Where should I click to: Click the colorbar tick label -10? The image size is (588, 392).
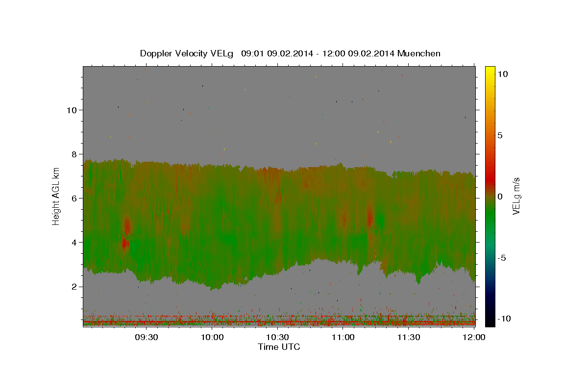click(504, 319)
